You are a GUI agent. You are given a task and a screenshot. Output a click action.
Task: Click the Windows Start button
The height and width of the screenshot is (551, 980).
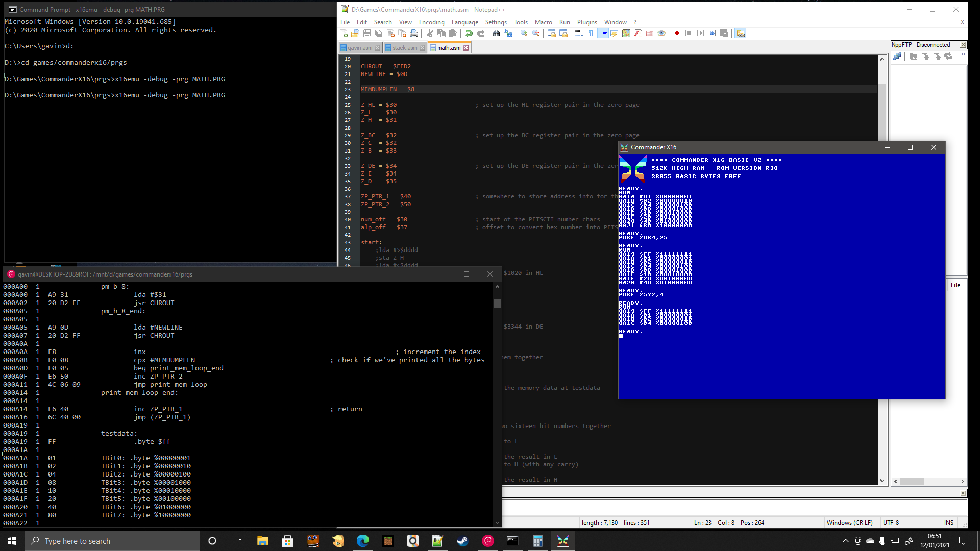coord(12,541)
